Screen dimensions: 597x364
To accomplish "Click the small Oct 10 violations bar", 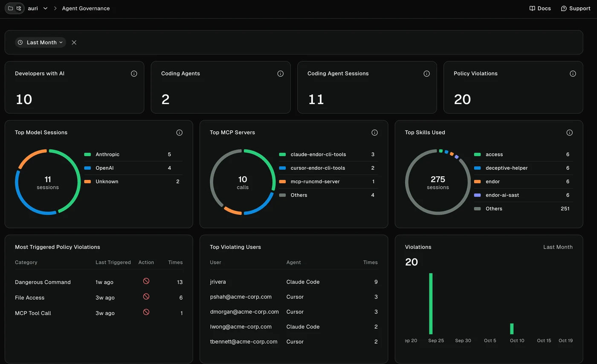I will point(512,329).
